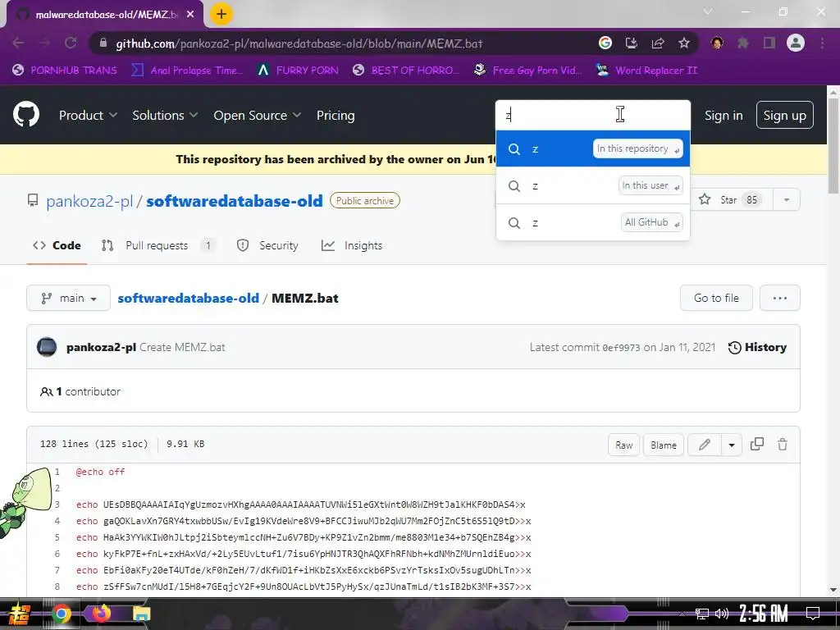Click the install app icon in the address bar
The image size is (840, 630).
point(632,43)
